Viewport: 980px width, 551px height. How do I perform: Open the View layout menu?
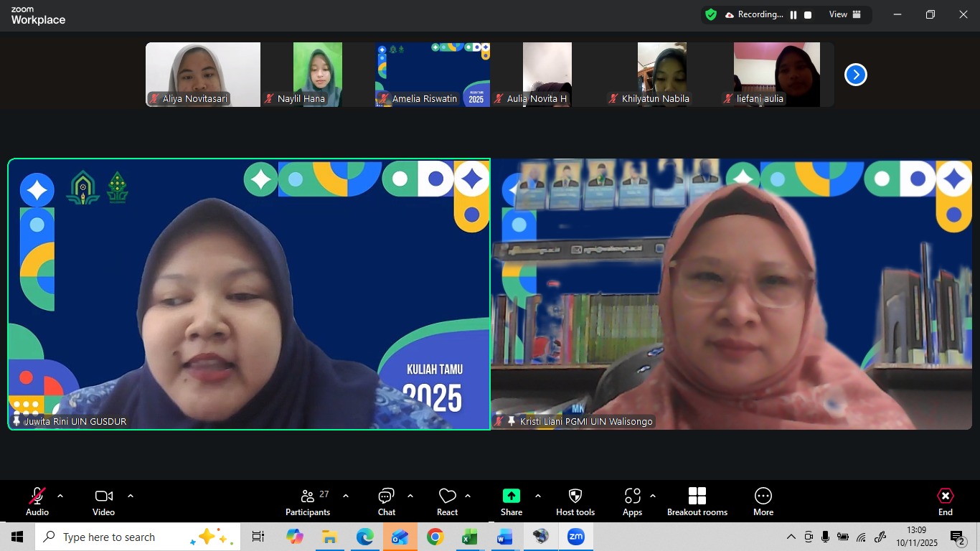[844, 14]
